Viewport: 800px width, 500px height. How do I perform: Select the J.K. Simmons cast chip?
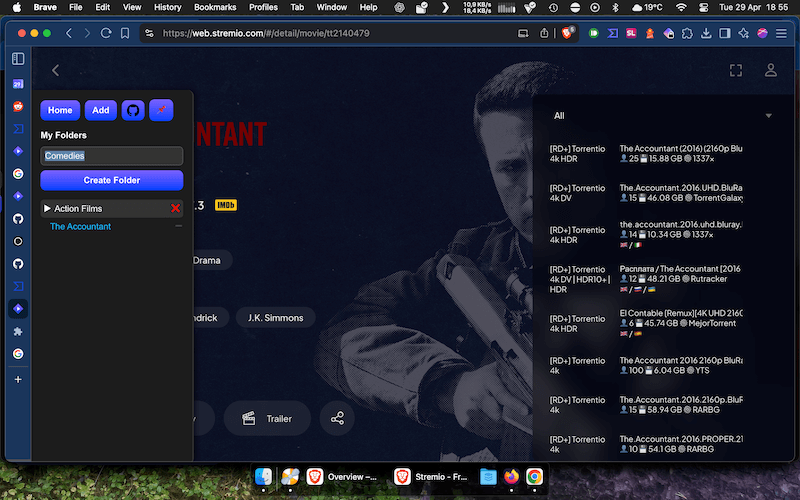(x=276, y=318)
